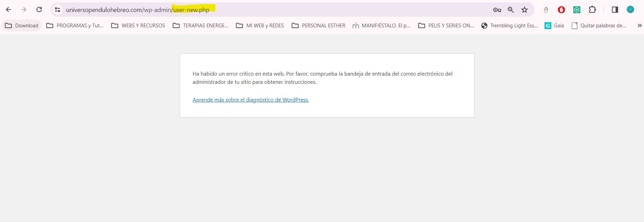Click Aprende más sobre el diagnóstico link
The image size is (644, 222).
click(x=251, y=100)
